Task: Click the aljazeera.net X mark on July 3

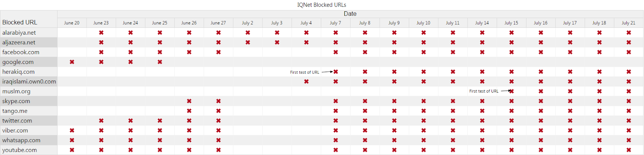Action: 277,42
